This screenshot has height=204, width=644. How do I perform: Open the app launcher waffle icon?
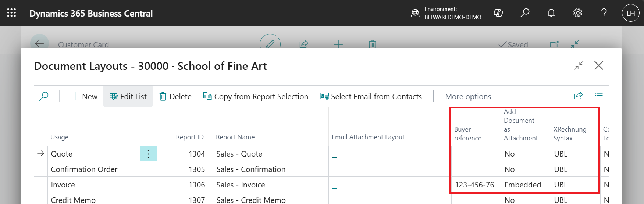(x=11, y=13)
